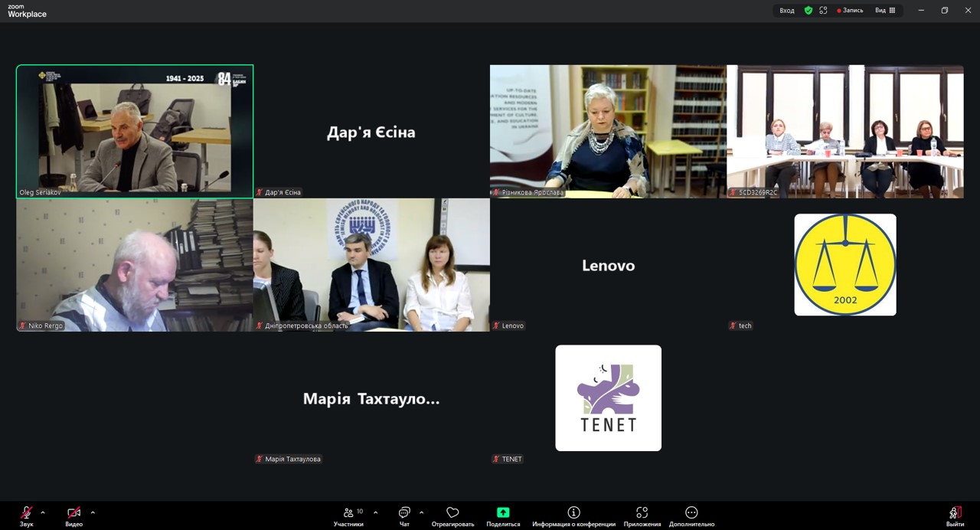Image resolution: width=980 pixels, height=530 pixels.
Task: Open the Отреагировать reactions heart icon
Action: (x=452, y=513)
